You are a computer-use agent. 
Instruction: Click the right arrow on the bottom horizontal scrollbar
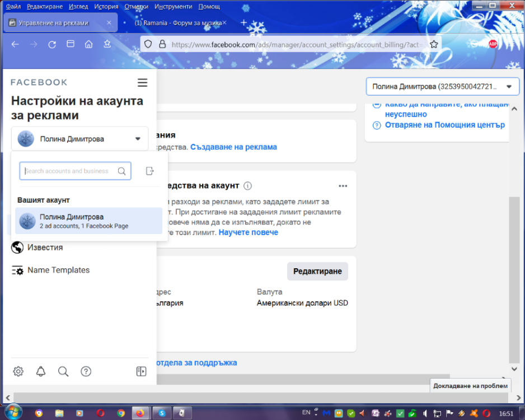(x=518, y=398)
